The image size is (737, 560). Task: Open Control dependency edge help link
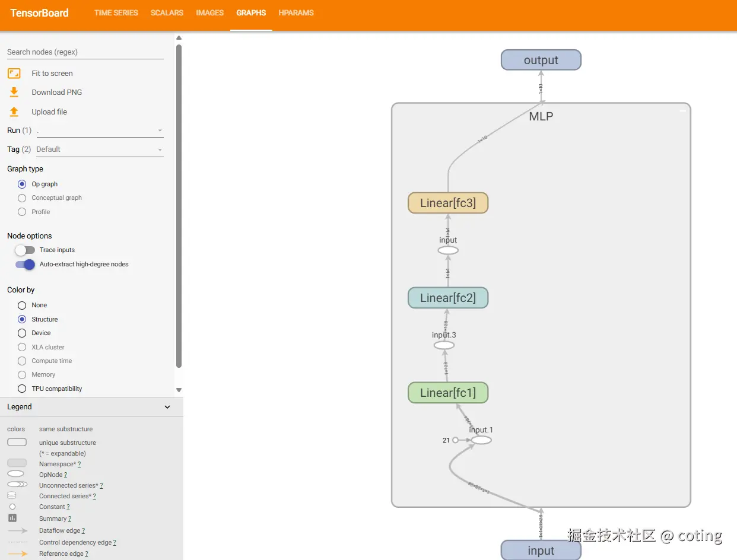(x=115, y=543)
